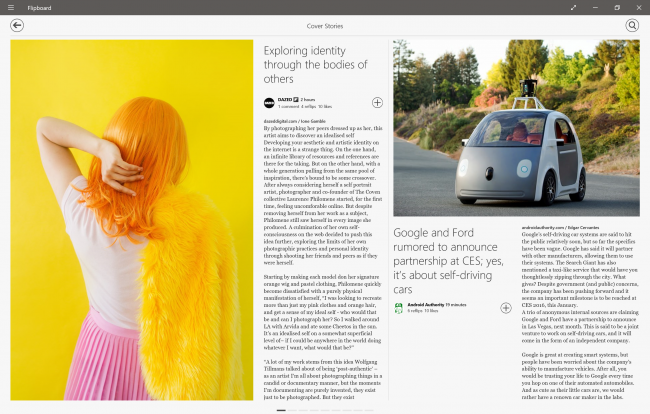
Task: Open search with the magnifier icon
Action: pos(632,25)
